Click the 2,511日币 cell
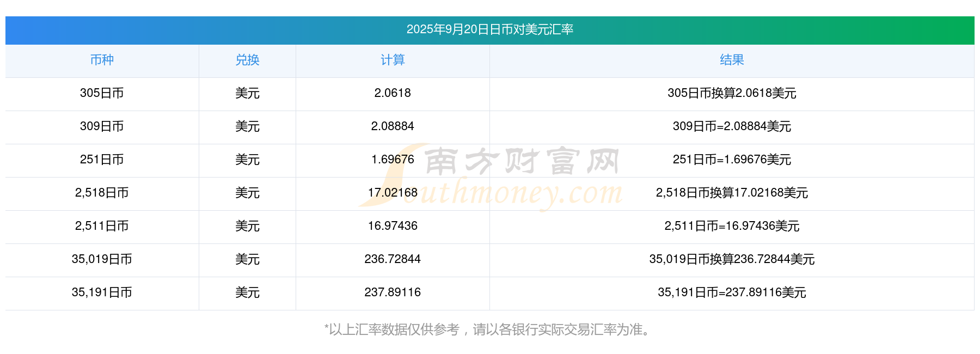 (102, 226)
